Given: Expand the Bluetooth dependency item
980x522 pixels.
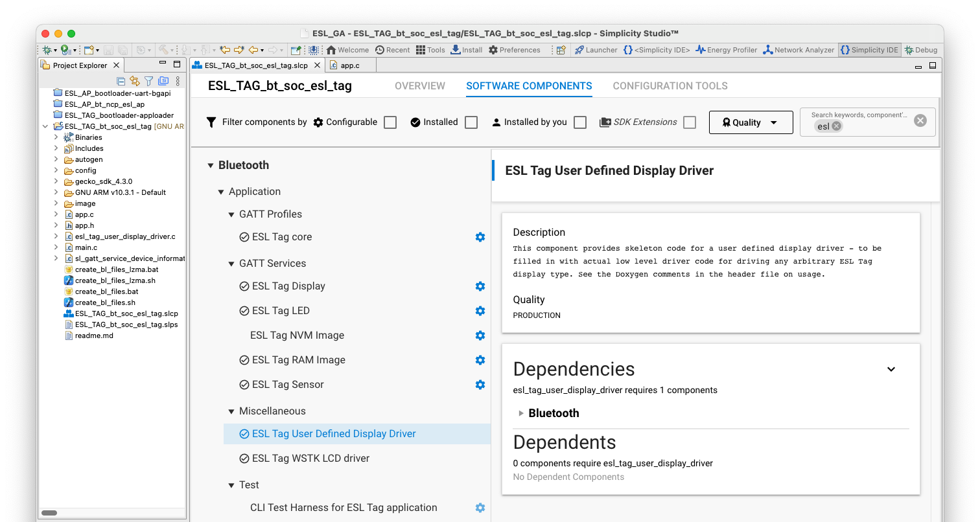Looking at the screenshot, I should point(521,413).
